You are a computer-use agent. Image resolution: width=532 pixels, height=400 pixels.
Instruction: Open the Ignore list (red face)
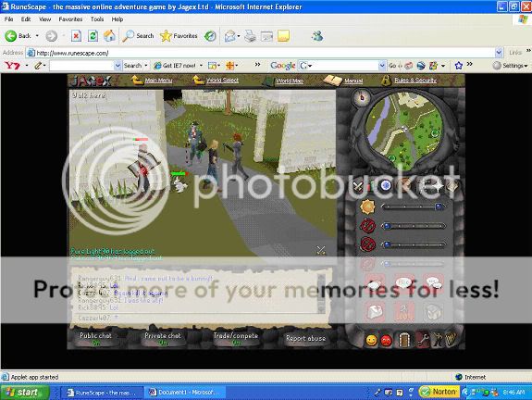click(387, 340)
